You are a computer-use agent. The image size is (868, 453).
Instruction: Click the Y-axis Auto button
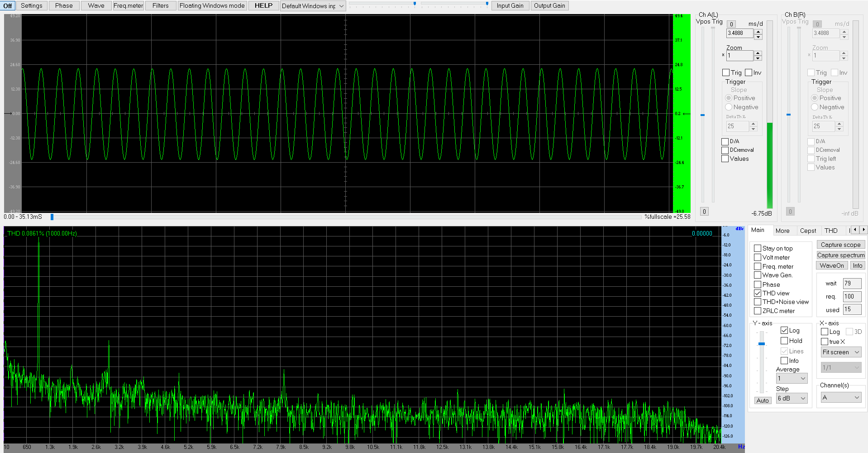[763, 400]
